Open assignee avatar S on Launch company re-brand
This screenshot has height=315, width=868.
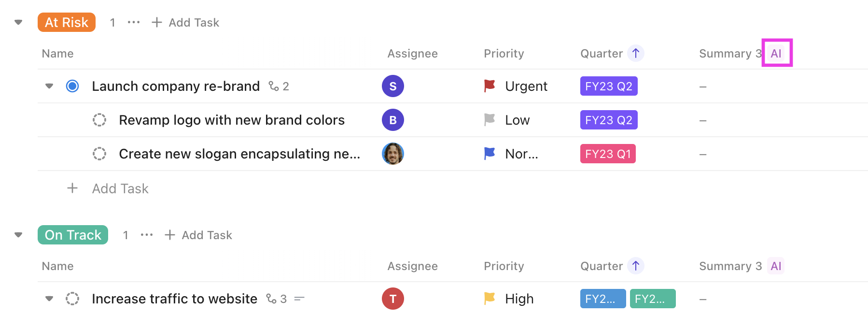[x=392, y=86]
